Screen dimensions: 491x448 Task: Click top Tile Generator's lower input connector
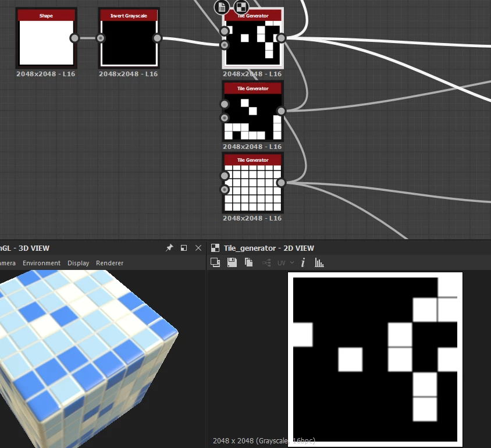pos(225,45)
